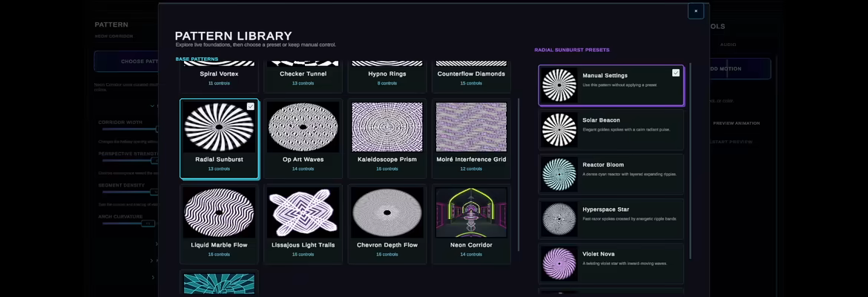Choose the Hypno Rings pattern card
The width and height of the screenshot is (868, 297).
click(x=387, y=76)
